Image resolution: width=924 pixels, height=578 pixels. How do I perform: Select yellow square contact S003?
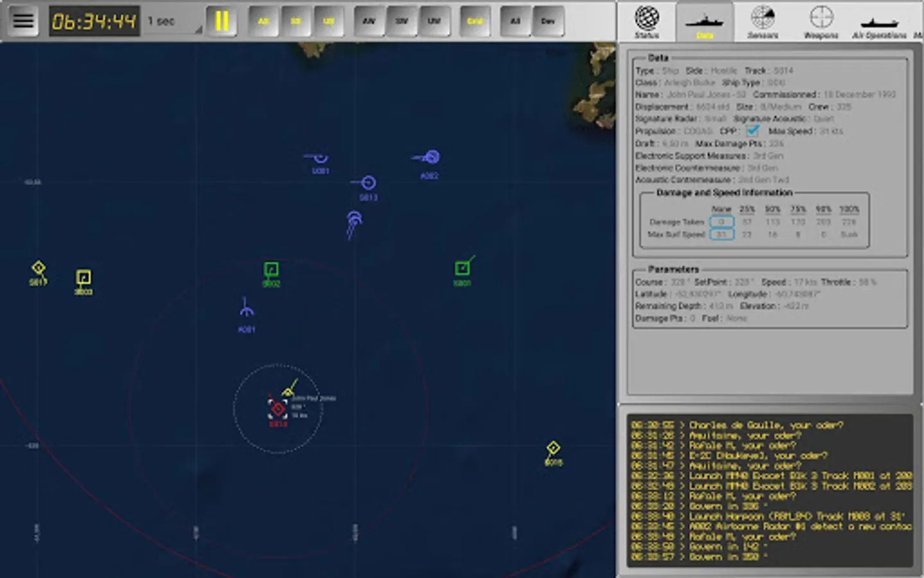tap(83, 277)
